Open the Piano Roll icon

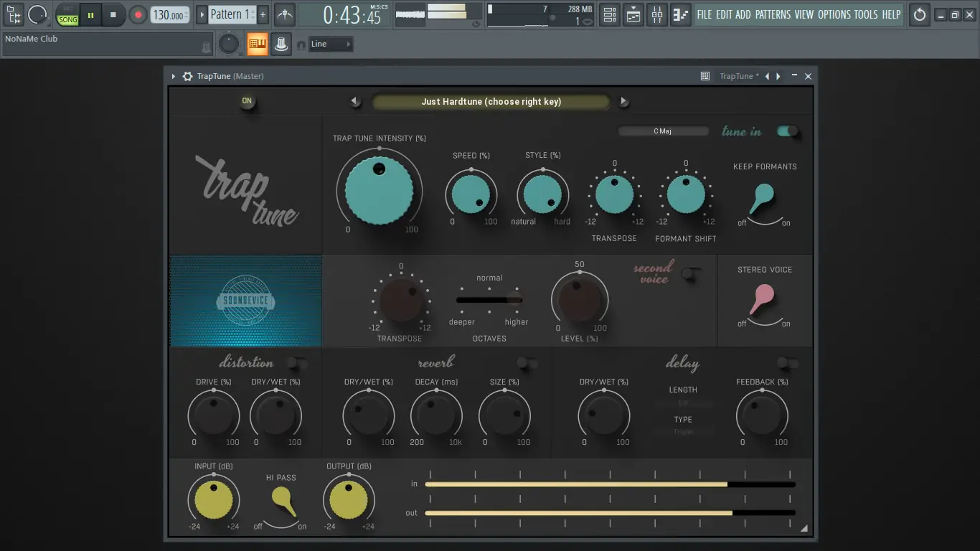(x=680, y=14)
